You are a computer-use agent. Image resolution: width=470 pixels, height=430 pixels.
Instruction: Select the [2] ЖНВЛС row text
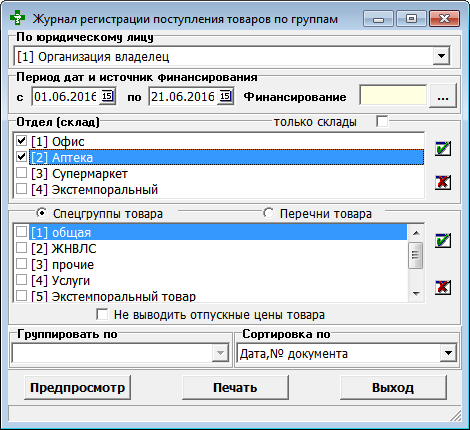[x=64, y=249]
